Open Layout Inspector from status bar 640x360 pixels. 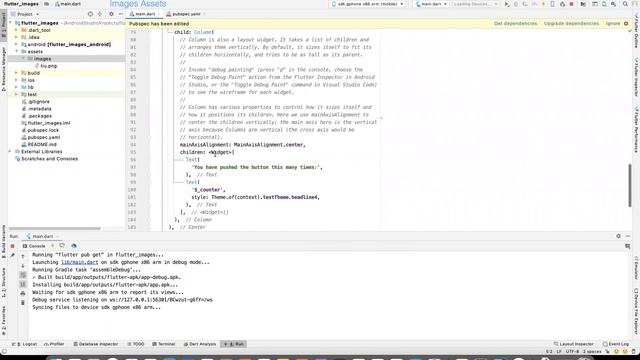pyautogui.click(x=573, y=344)
